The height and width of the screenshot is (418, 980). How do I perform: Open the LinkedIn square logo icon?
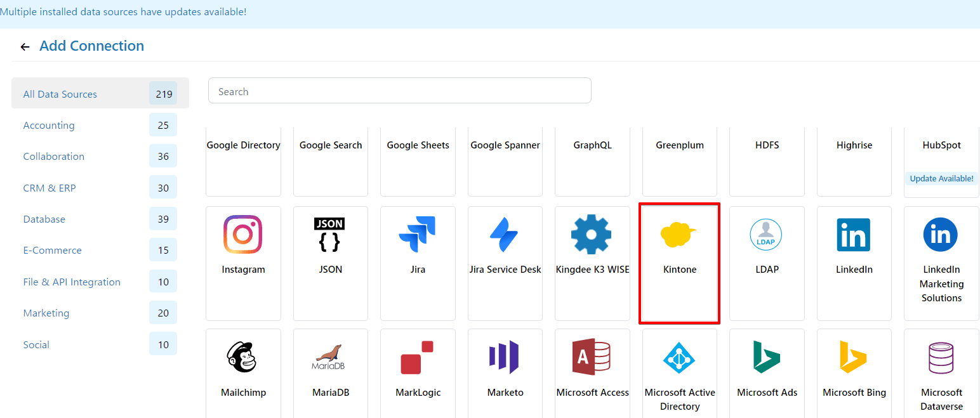[x=854, y=235]
